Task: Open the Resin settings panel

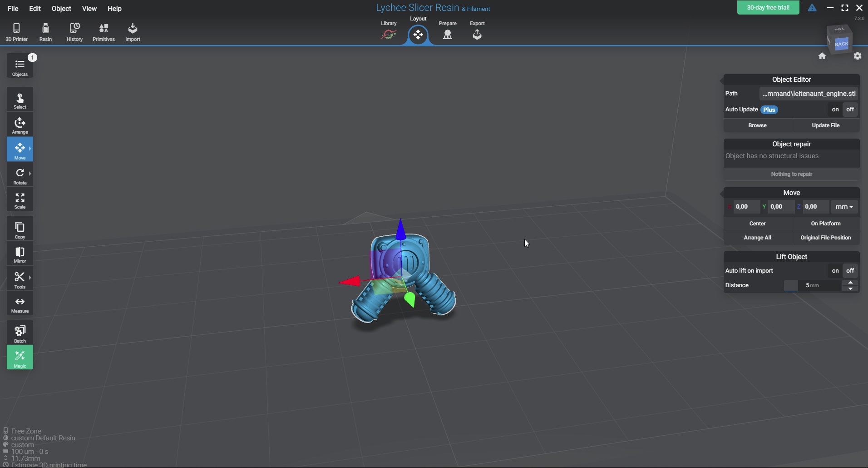Action: coord(45,32)
